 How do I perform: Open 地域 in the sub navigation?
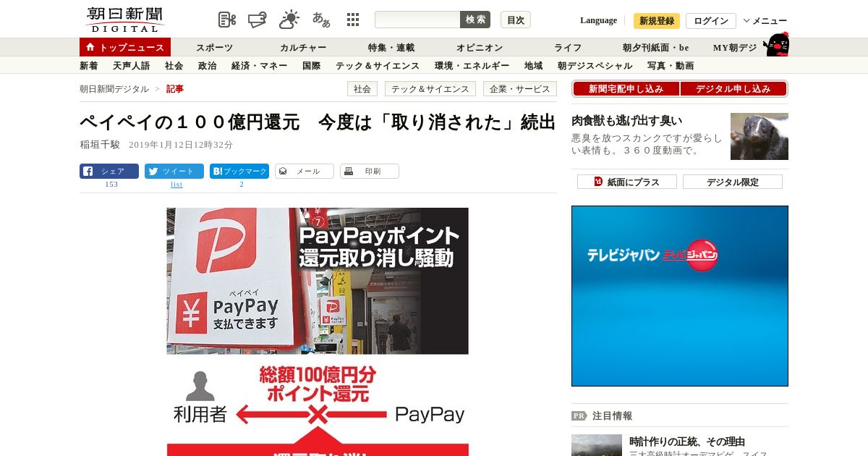[534, 66]
